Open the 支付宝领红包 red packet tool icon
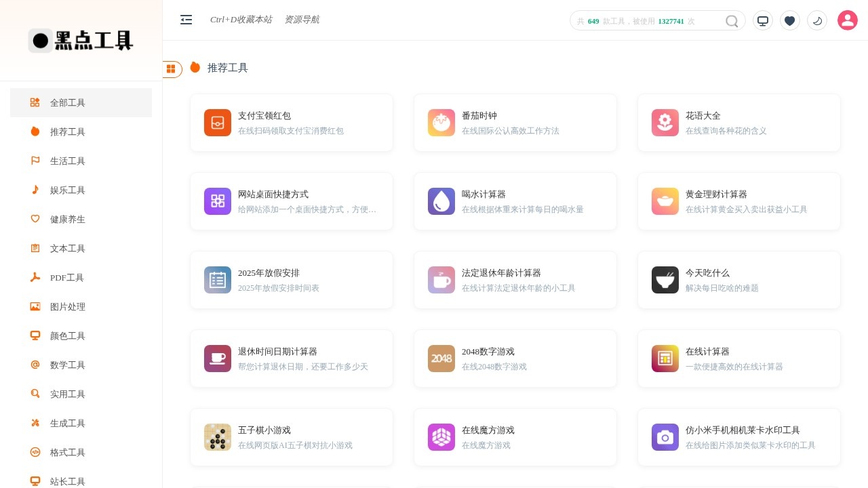The width and height of the screenshot is (868, 488). [x=217, y=123]
